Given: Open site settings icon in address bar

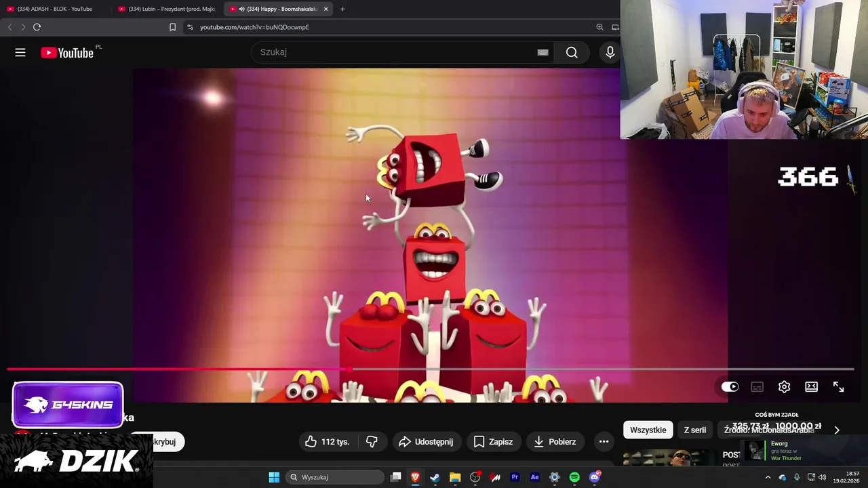Looking at the screenshot, I should click(190, 27).
